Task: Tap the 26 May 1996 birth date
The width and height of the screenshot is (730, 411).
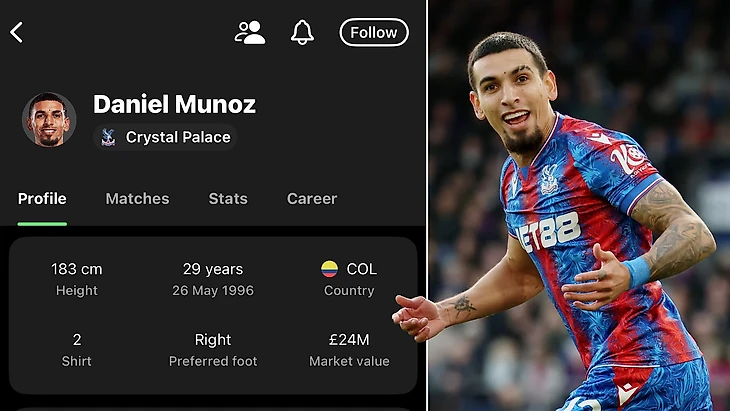Action: [x=212, y=290]
